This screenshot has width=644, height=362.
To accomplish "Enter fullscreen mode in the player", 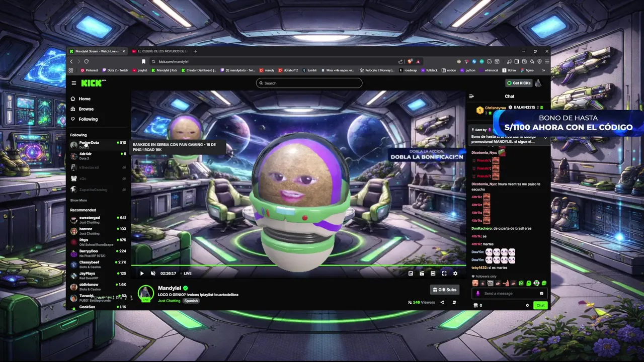I will pos(444,274).
